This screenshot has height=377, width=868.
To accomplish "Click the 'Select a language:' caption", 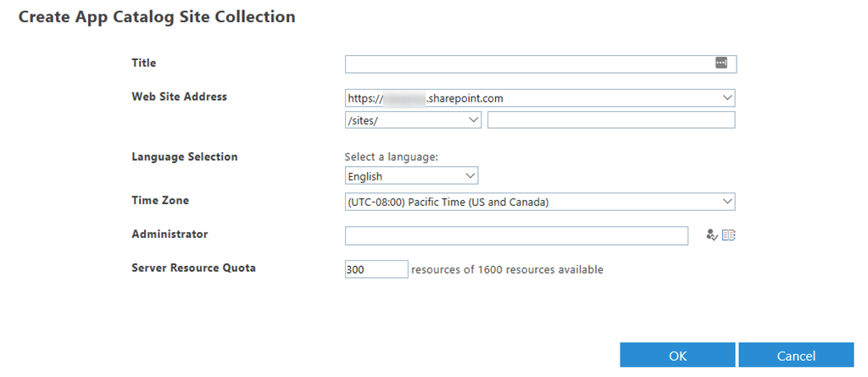I will (389, 157).
